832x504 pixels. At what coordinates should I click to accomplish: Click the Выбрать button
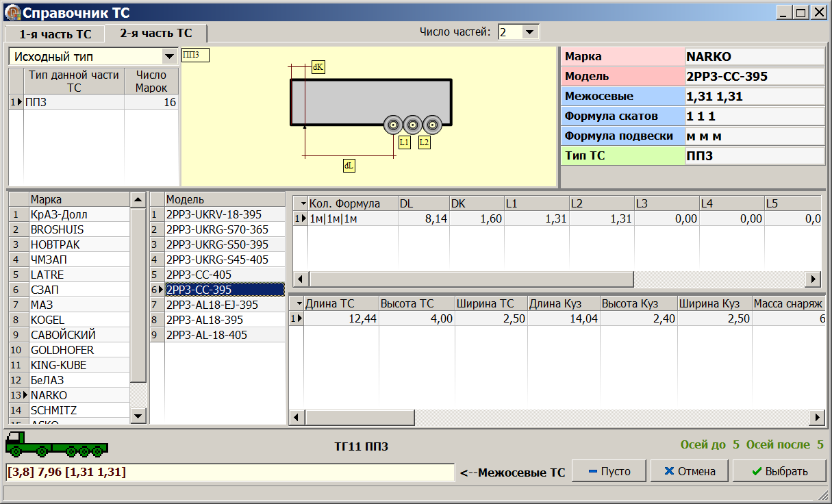click(779, 471)
